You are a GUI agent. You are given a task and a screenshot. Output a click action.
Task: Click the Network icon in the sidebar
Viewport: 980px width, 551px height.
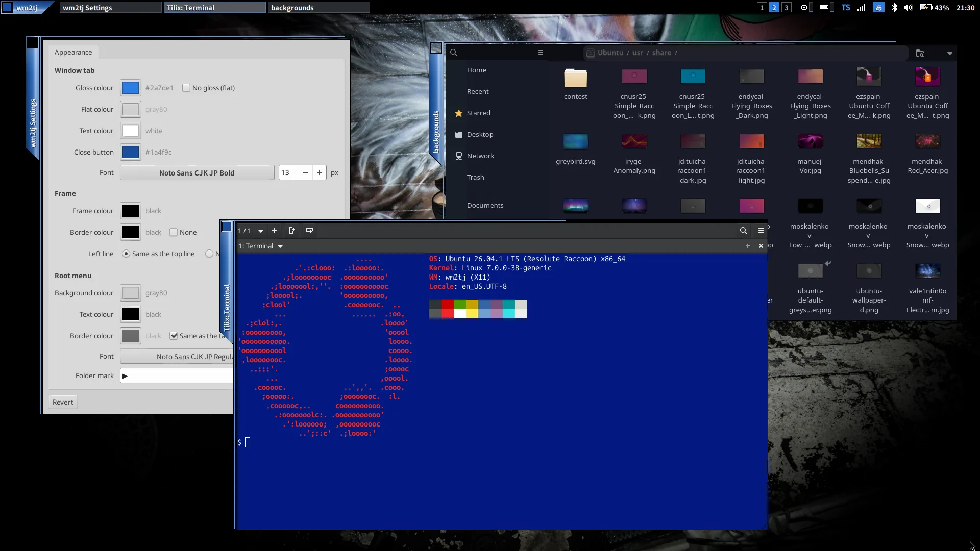(459, 156)
